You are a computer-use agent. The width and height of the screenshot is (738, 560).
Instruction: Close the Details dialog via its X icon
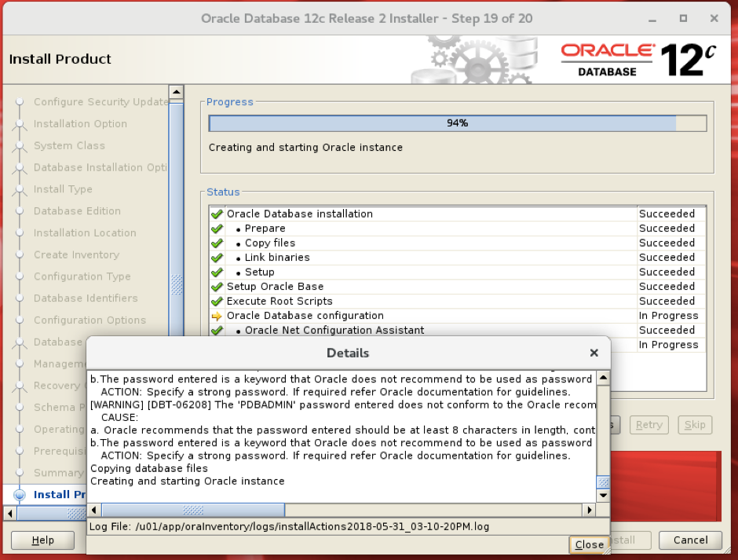point(594,352)
